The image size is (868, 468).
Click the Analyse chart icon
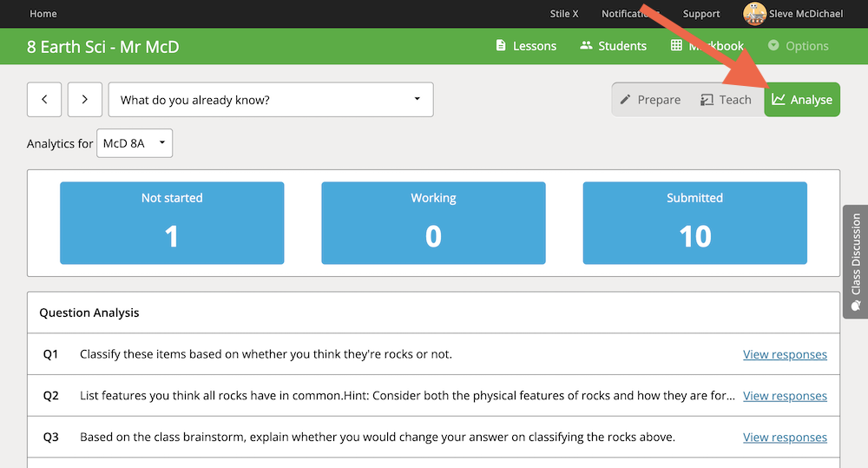[779, 100]
